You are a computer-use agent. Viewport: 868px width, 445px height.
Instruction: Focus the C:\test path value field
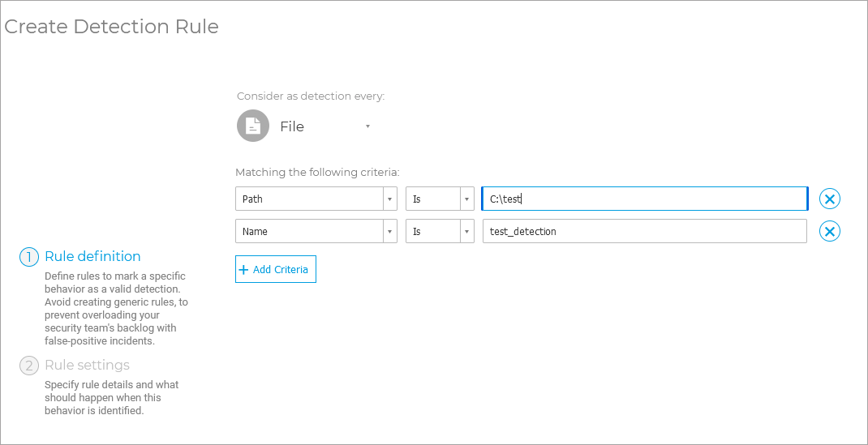[x=644, y=199]
